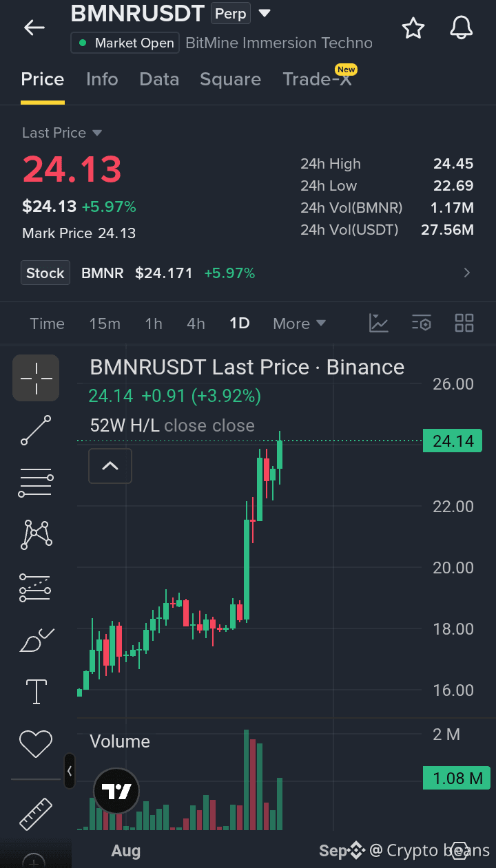Open the chart layout grid icon
This screenshot has height=868, width=496.
(x=464, y=323)
